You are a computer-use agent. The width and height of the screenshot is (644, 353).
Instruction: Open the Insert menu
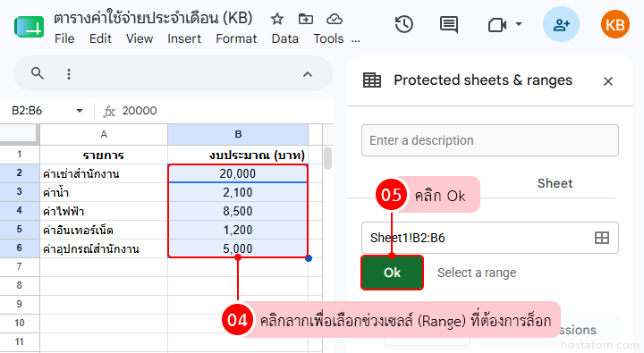tap(184, 38)
